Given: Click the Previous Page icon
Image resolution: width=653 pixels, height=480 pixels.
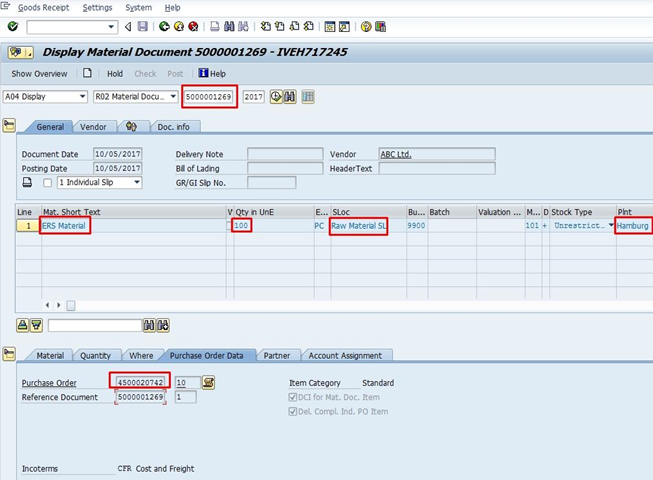Looking at the screenshot, I should pos(280,27).
